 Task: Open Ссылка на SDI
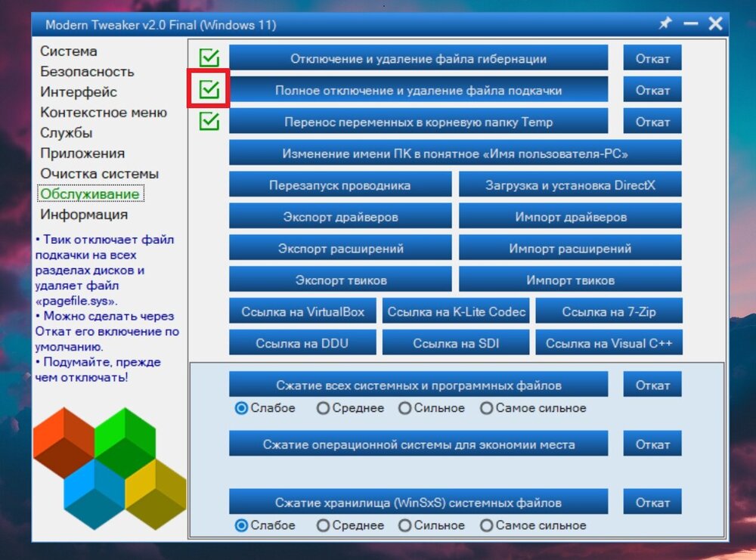(456, 342)
